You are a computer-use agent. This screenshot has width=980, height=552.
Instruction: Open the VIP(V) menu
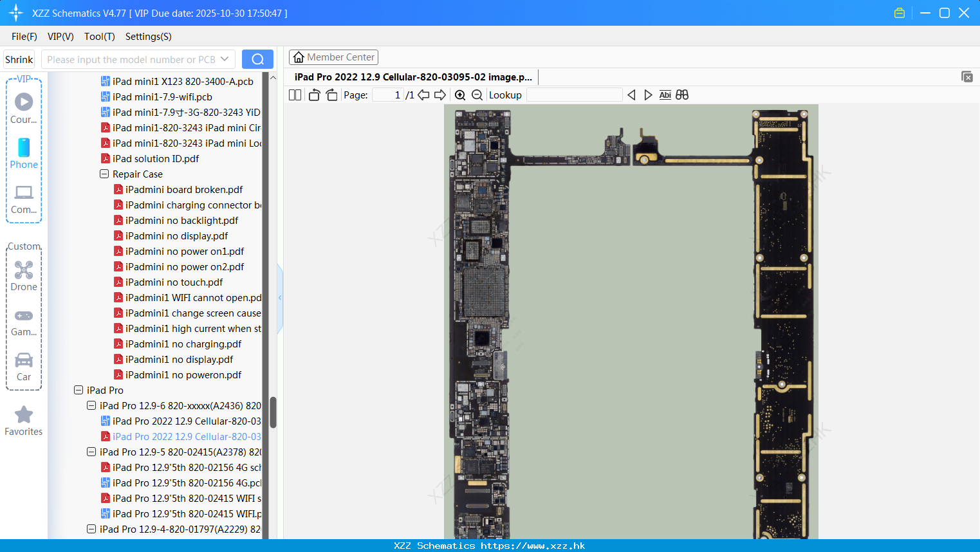(x=60, y=37)
